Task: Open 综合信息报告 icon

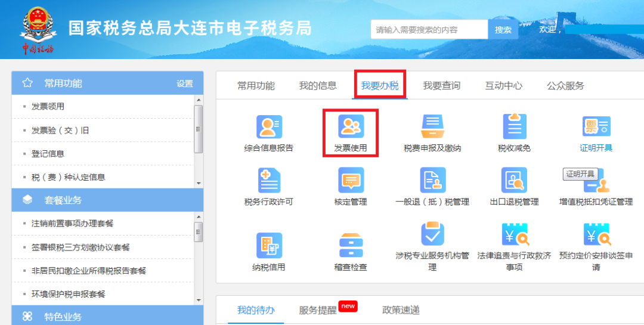Action: 269,127
